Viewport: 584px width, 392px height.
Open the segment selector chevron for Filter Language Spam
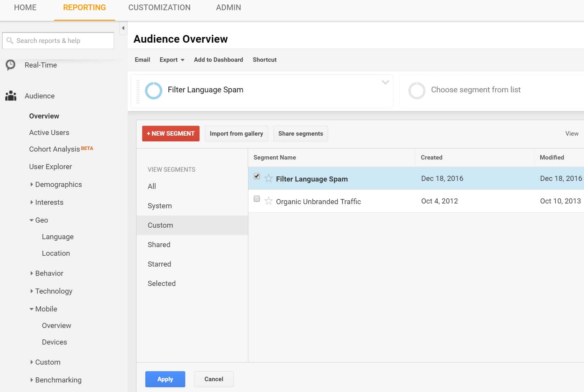(x=385, y=82)
